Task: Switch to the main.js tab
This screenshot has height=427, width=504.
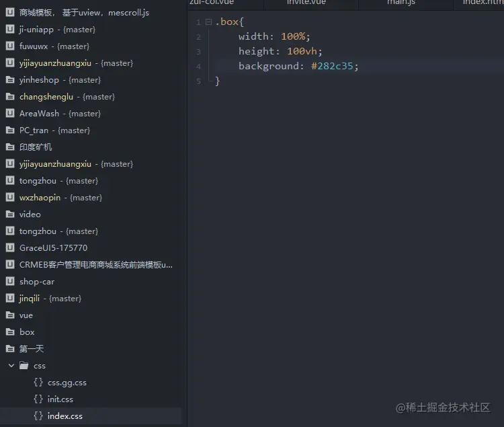Action: [x=401, y=3]
